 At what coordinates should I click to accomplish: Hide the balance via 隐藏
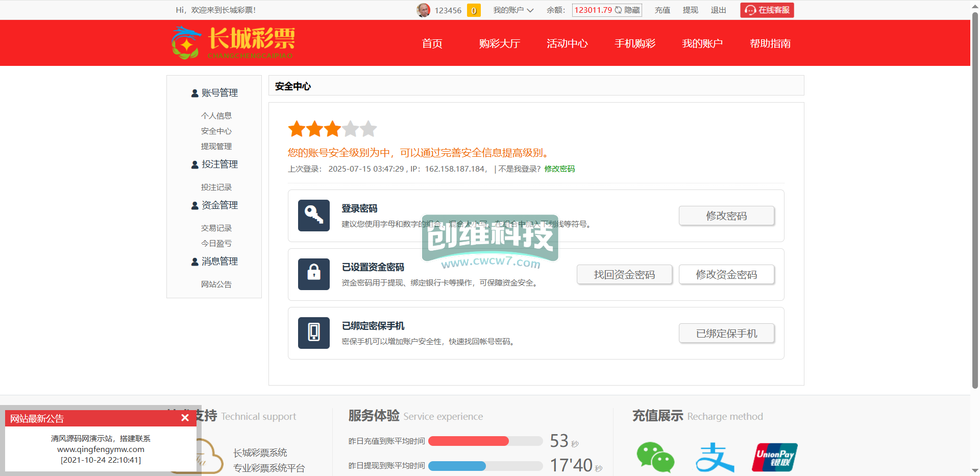632,10
